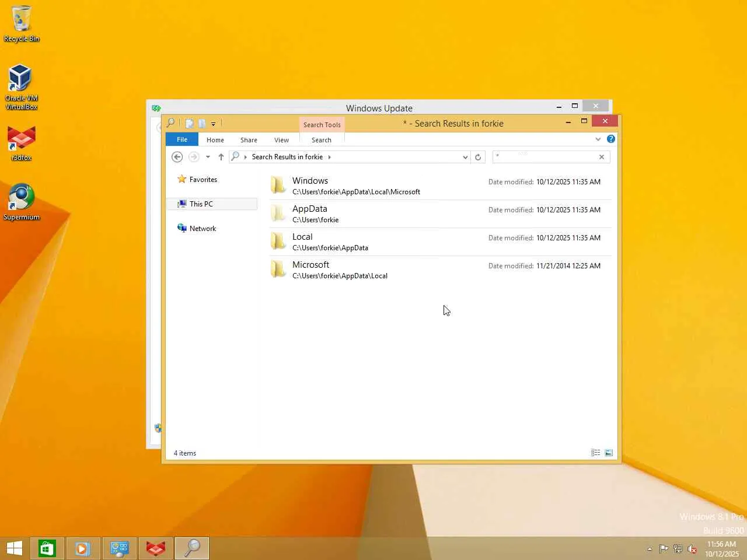This screenshot has width=747, height=560.
Task: Click the muted volume tray icon
Action: (x=692, y=549)
